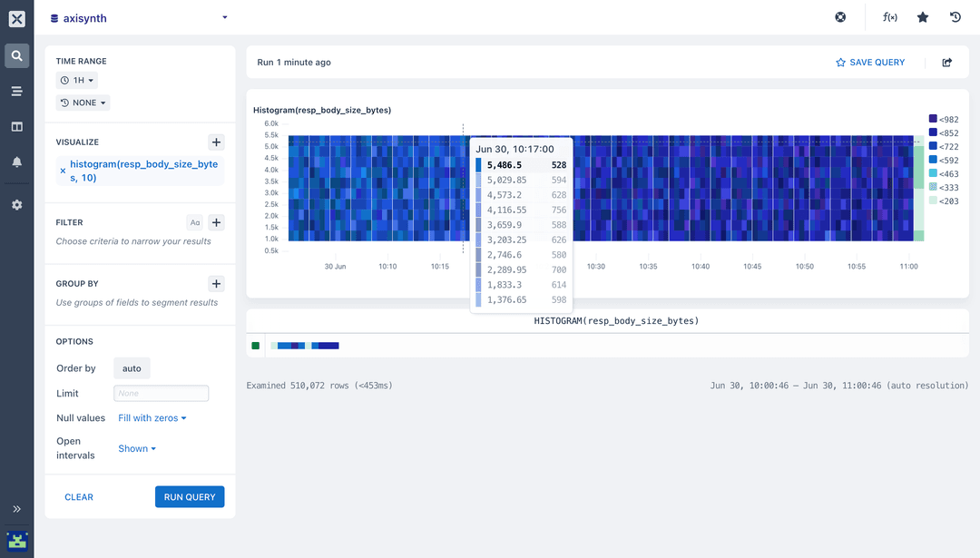Open query history with the clock icon

(955, 16)
